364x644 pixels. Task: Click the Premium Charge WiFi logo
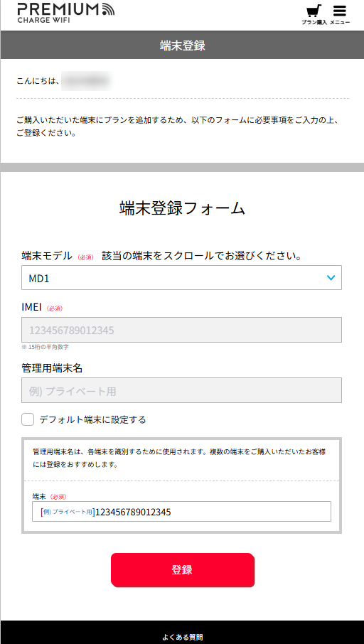pos(66,13)
